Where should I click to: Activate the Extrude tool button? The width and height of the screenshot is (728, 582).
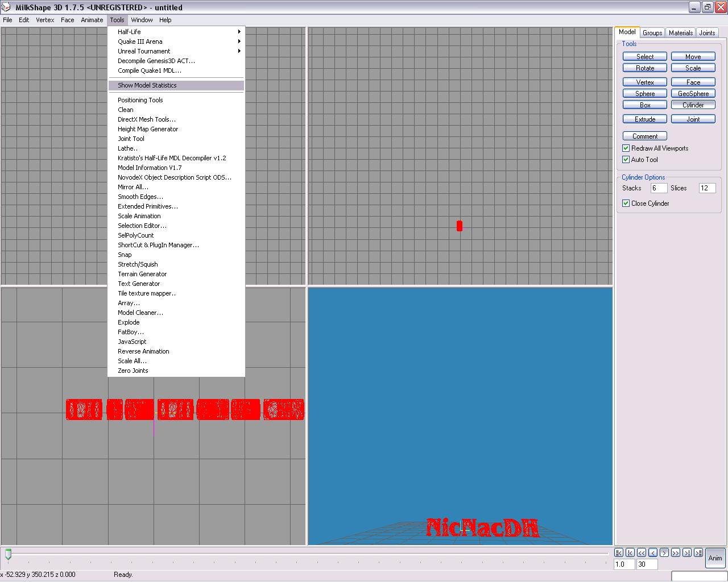[645, 119]
